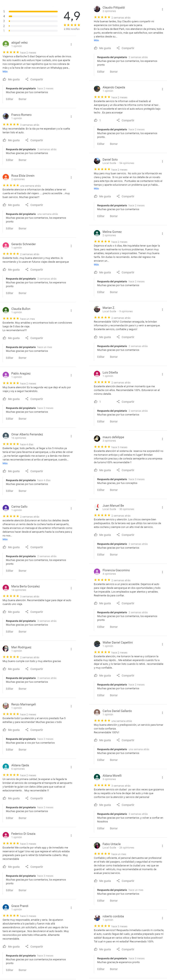The height and width of the screenshot is (980, 171).
Task: Open options menu for abigail velez's review
Action: pyautogui.click(x=71, y=44)
